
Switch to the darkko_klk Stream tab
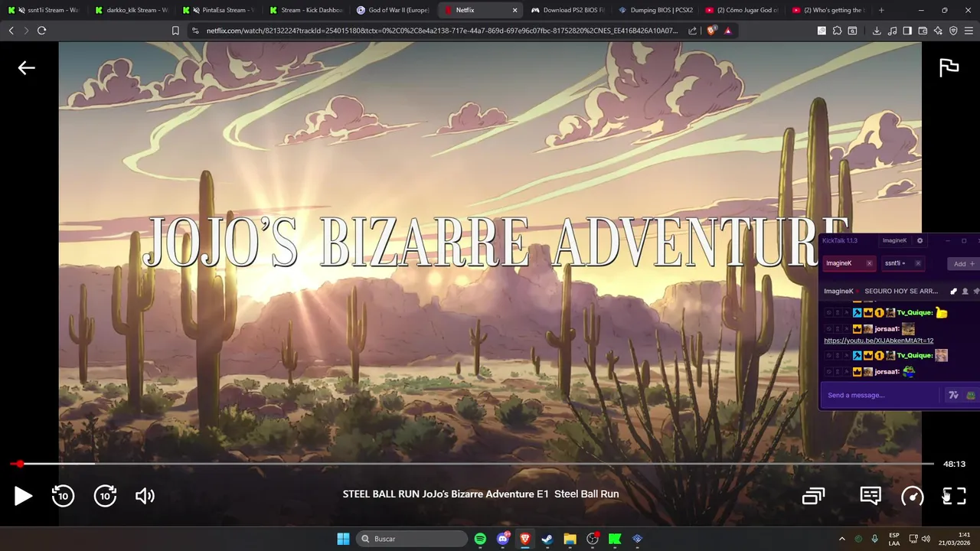[132, 10]
